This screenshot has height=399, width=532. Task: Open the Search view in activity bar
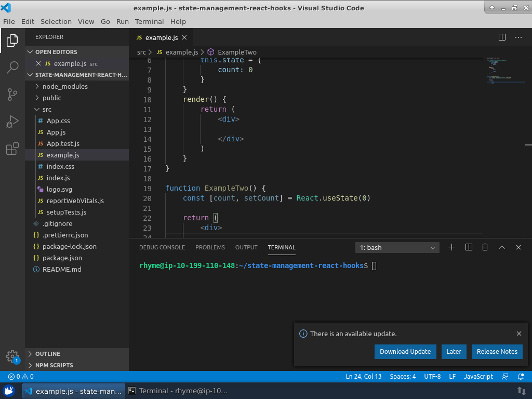[12, 68]
